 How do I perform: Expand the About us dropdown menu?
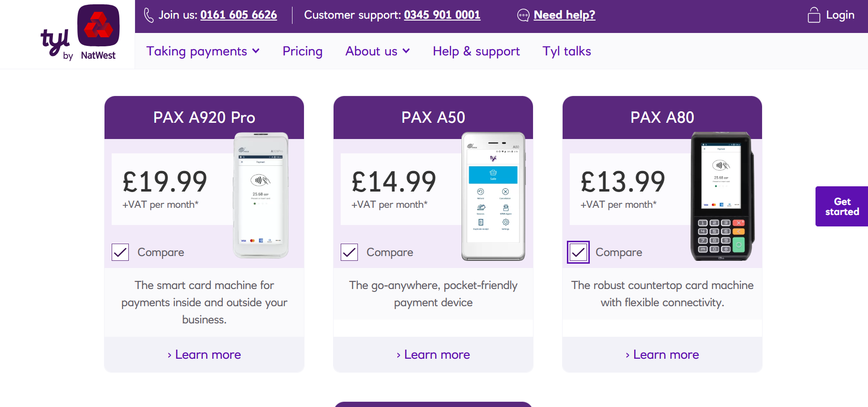pos(377,51)
